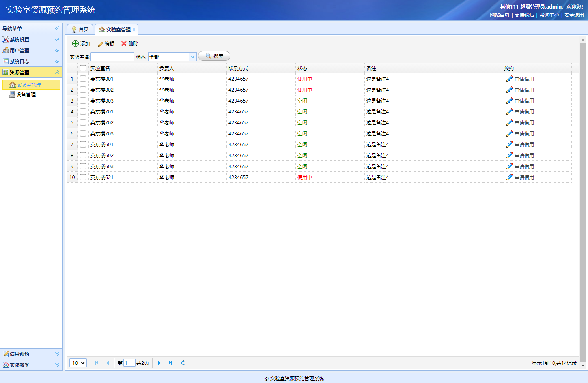Viewport: 588px width, 383px height.
Task: Open 设备管理 in the sidebar
Action: (x=26, y=94)
